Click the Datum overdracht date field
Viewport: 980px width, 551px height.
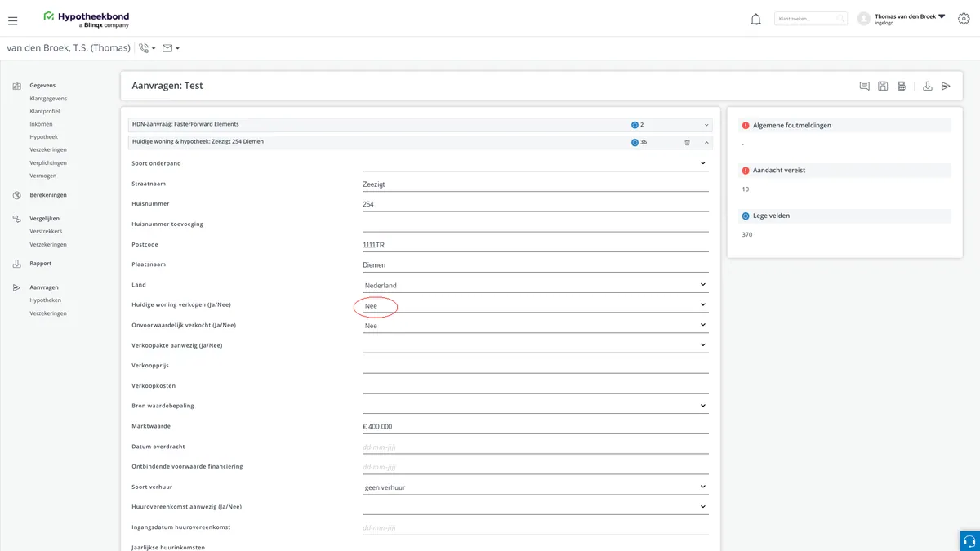pos(536,447)
